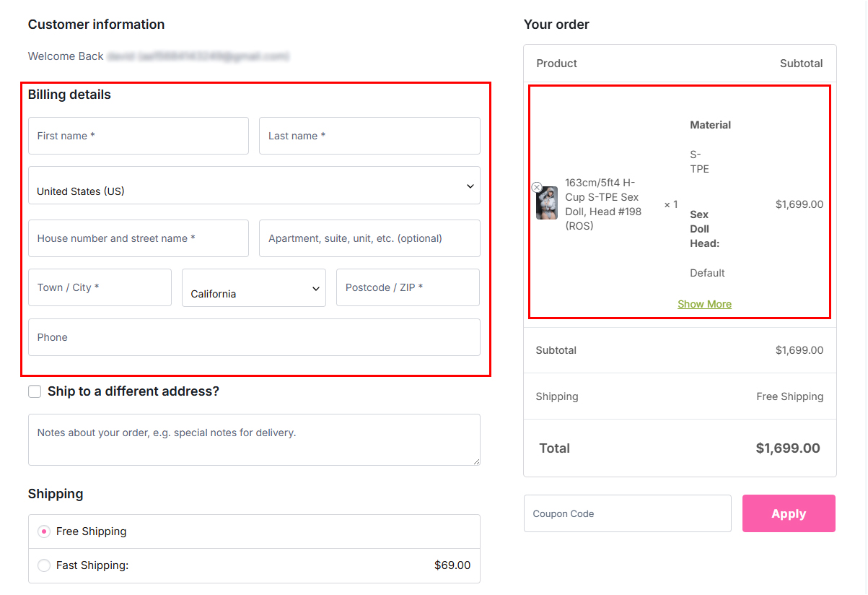This screenshot has width=868, height=595.
Task: Open the United States country dropdown
Action: point(254,186)
